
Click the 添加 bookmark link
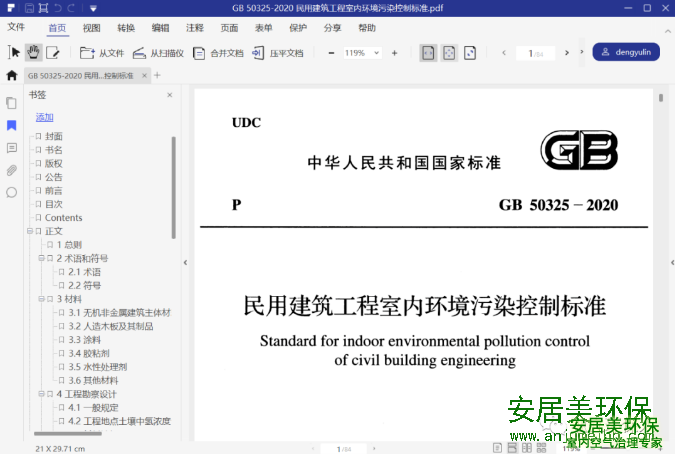click(44, 117)
